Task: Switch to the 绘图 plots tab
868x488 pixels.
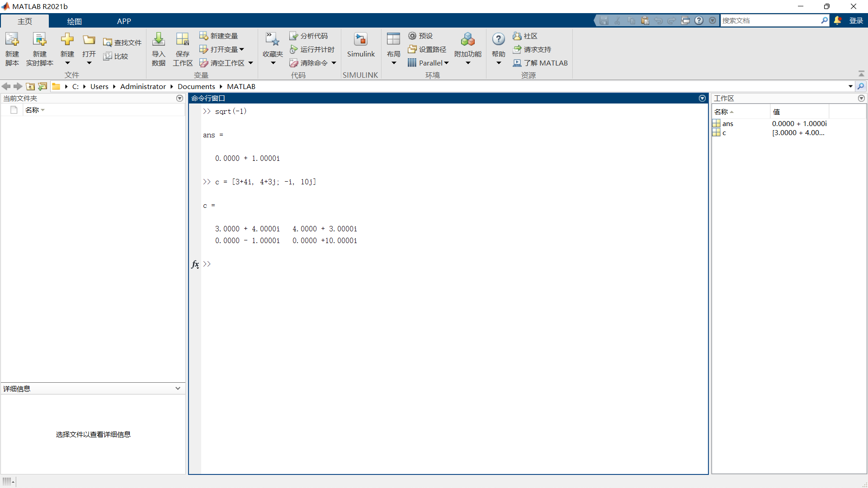Action: [74, 21]
